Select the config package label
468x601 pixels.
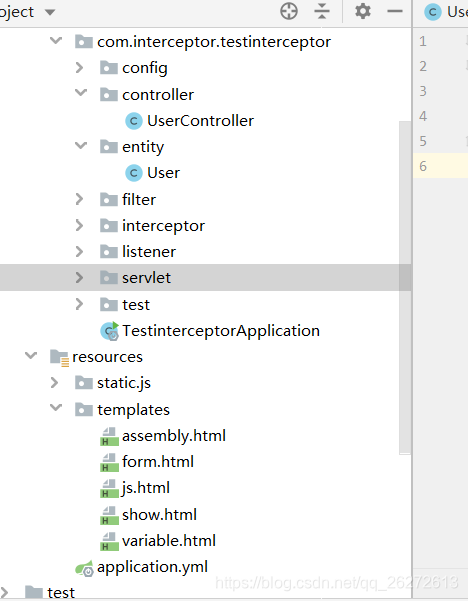[145, 68]
